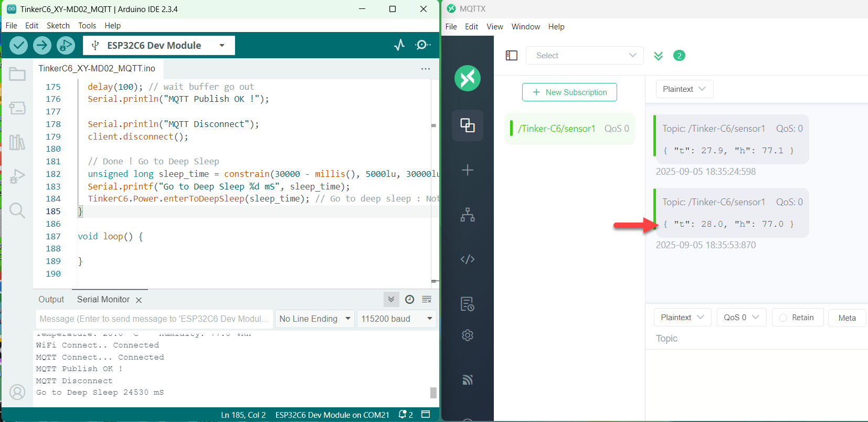The height and width of the screenshot is (422, 868).
Task: Enable the Retain option in MQTTX
Action: (x=798, y=318)
